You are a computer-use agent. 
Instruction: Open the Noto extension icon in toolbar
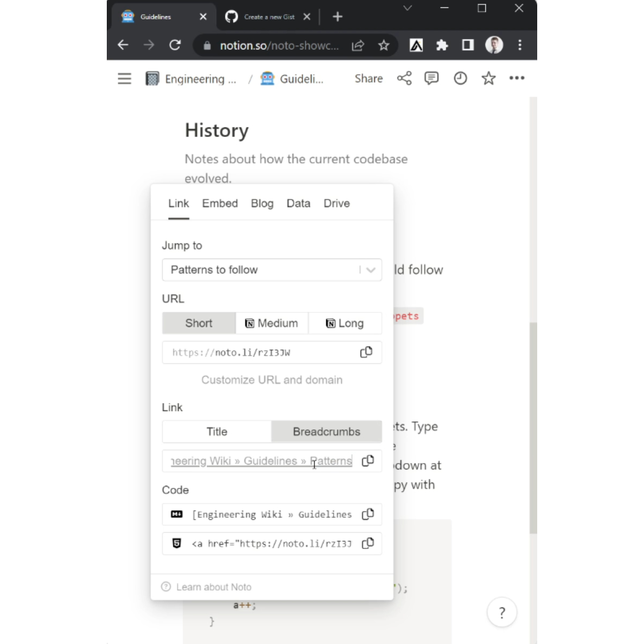click(x=416, y=46)
